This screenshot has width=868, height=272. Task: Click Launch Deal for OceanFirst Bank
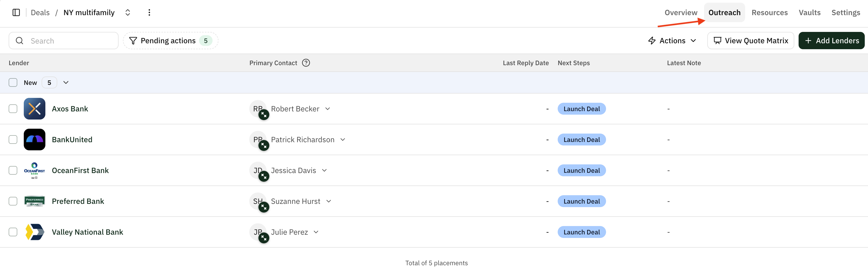[581, 170]
